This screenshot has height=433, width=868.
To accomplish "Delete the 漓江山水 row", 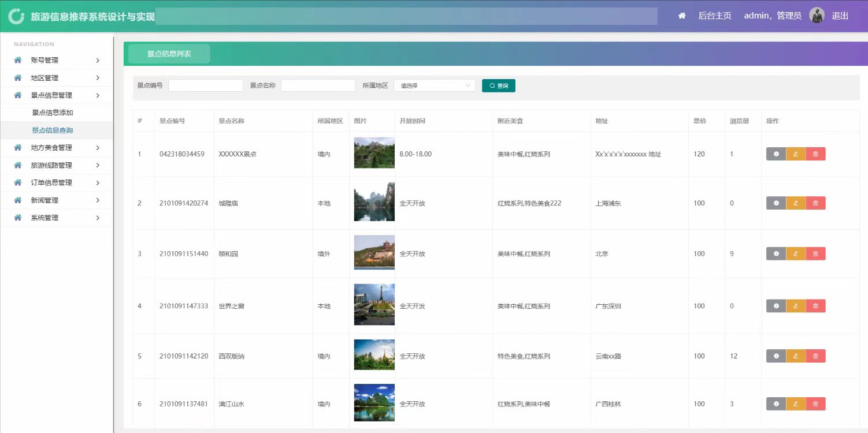I will (x=815, y=404).
